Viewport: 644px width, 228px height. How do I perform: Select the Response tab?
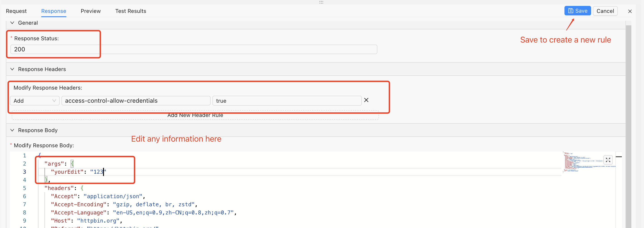(54, 11)
